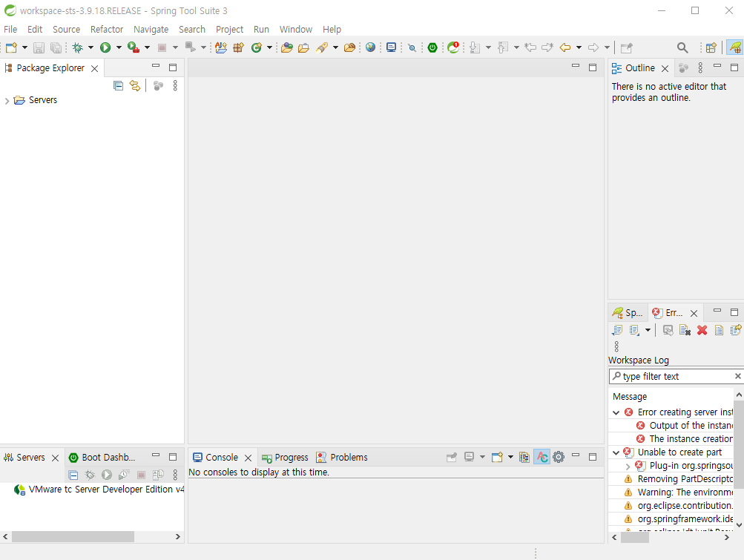Close the Outline view tab

(665, 69)
